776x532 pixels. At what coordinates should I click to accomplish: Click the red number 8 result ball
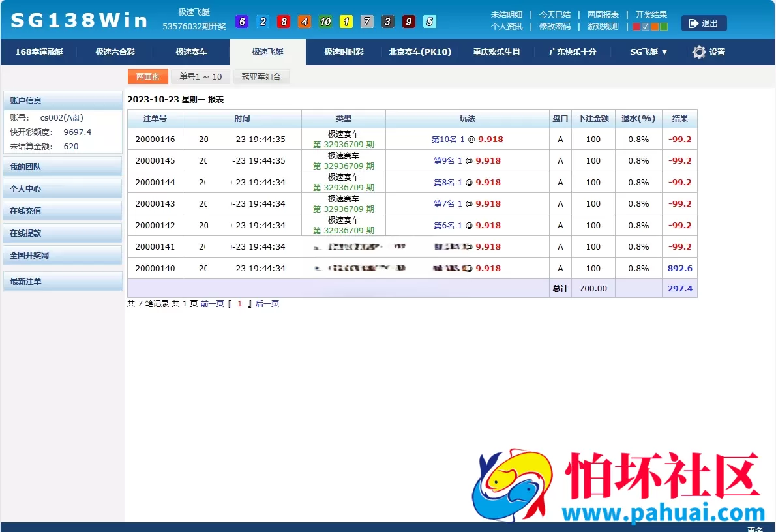[283, 22]
